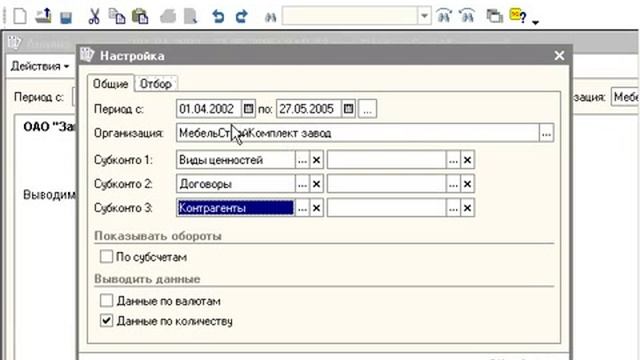Viewport: 640px width, 360px height.
Task: Click the Организация ellipsis select button
Action: click(x=546, y=133)
